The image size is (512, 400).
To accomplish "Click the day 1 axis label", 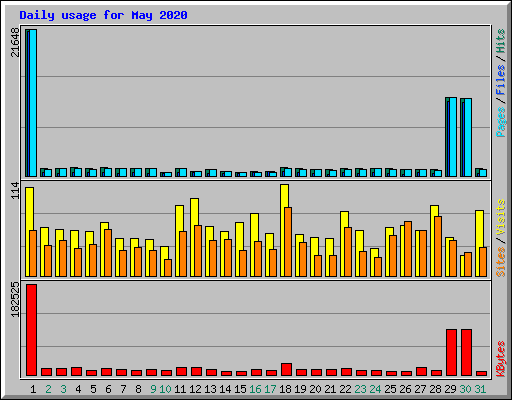I will pos(33,389).
